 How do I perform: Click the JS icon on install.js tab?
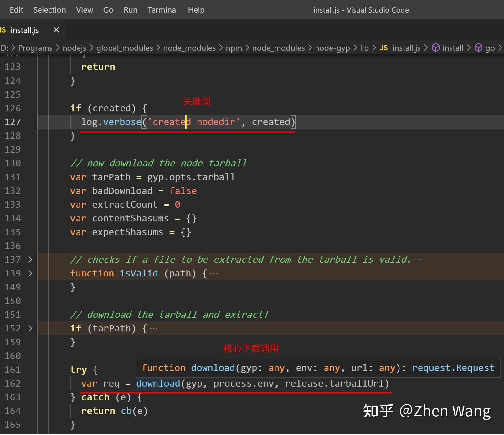[x=3, y=30]
